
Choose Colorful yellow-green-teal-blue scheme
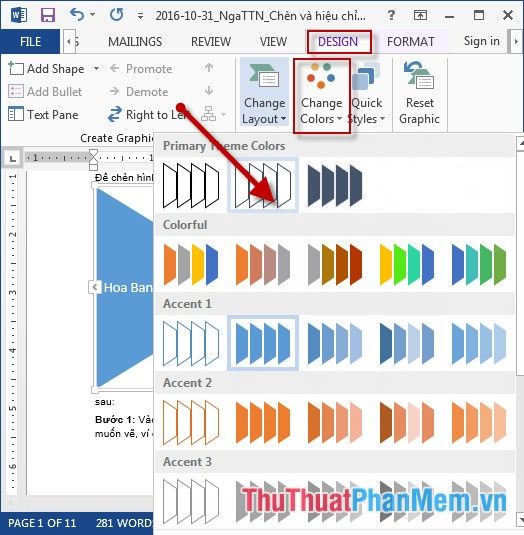[407, 264]
